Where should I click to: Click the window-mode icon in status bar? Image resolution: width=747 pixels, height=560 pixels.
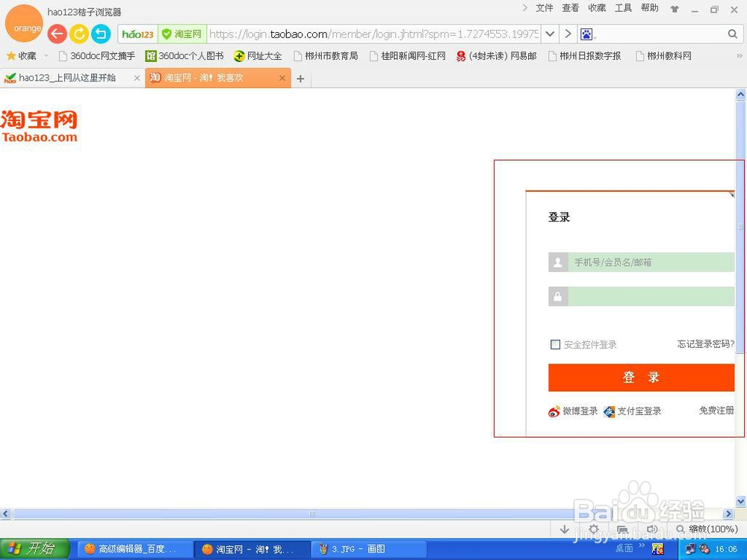[x=623, y=529]
